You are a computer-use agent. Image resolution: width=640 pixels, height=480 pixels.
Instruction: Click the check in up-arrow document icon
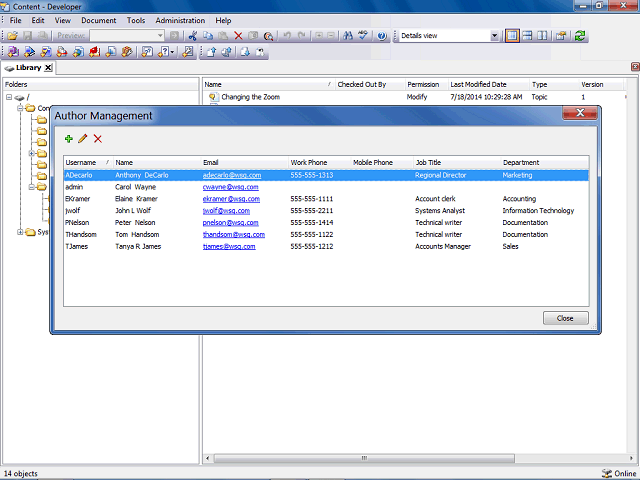(x=211, y=52)
